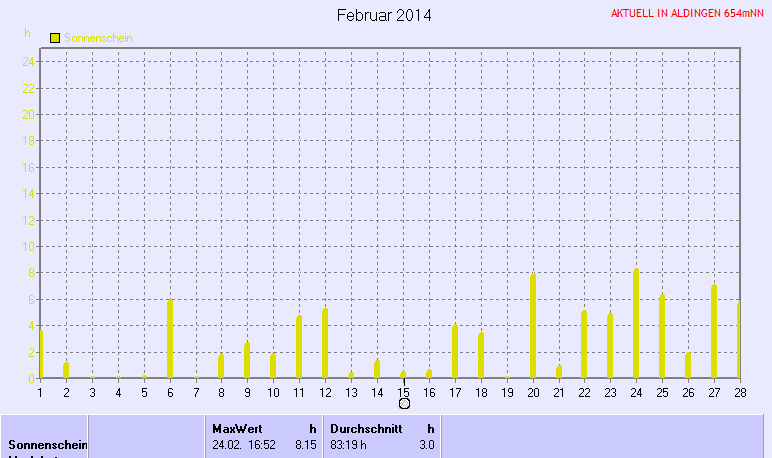Click the Februar 2014 chart title

(x=384, y=15)
